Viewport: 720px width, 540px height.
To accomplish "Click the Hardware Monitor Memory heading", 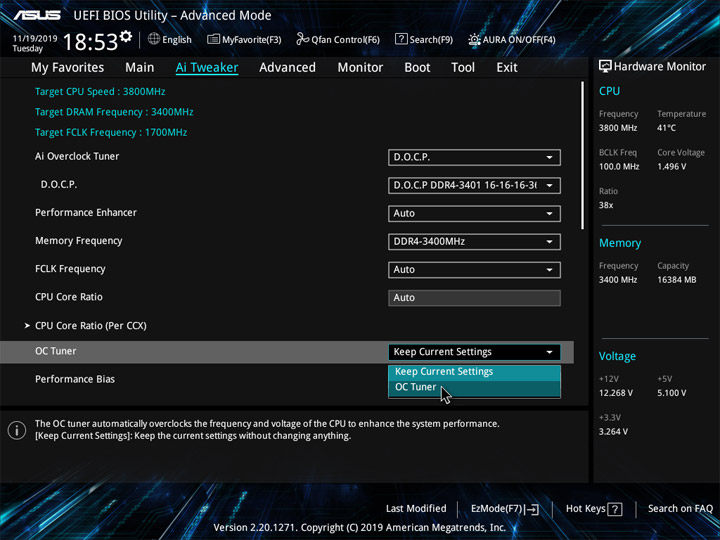I will click(x=619, y=243).
